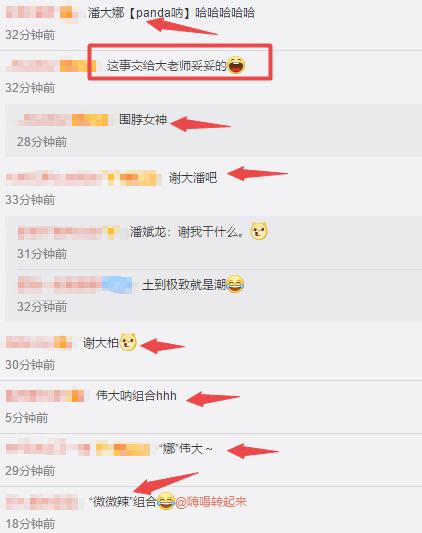This screenshot has width=422, height=533.
Task: Click the 29分钟前 timestamp
Action: click(30, 471)
